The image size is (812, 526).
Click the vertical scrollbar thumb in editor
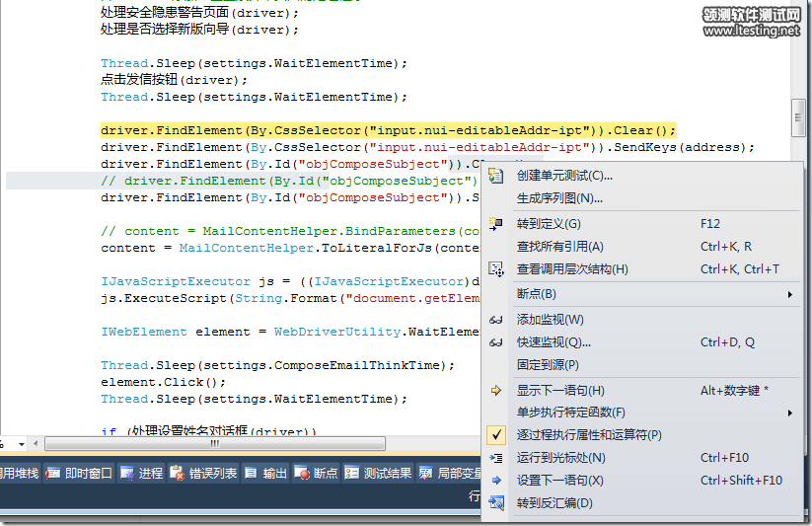point(799,118)
